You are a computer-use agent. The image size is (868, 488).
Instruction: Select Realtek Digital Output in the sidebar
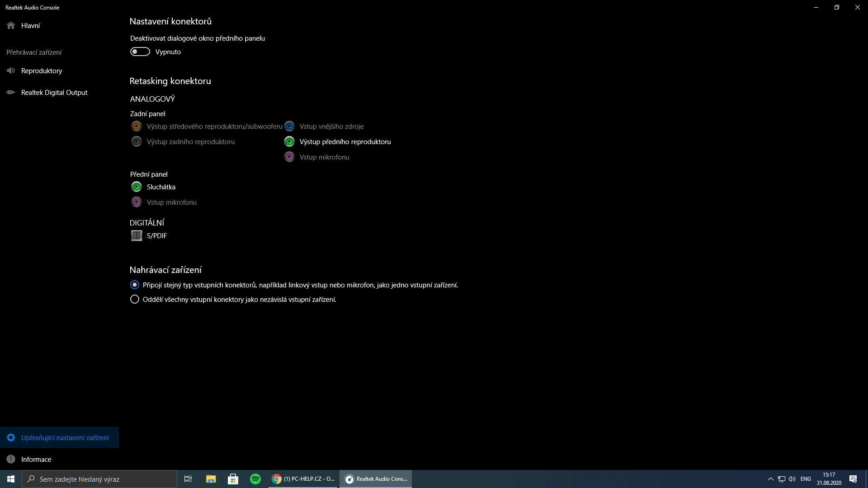click(x=54, y=93)
